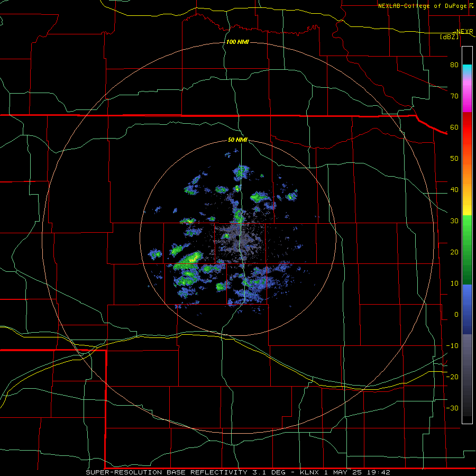Image resolution: width=476 pixels, height=476 pixels.
Task: Click the -10 value on the dBZ scale
Action: point(452,346)
